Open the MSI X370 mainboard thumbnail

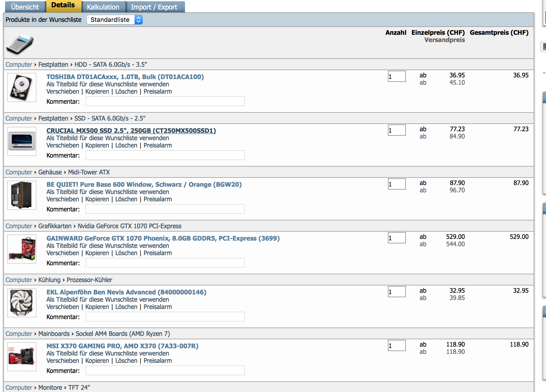22,357
